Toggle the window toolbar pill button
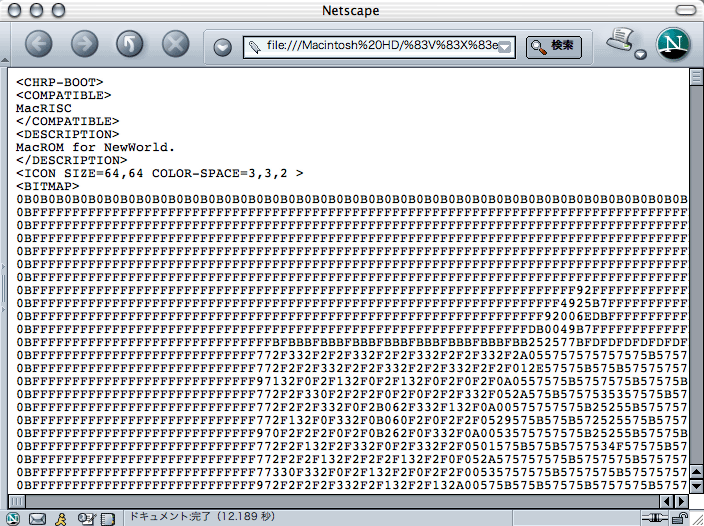 click(685, 10)
